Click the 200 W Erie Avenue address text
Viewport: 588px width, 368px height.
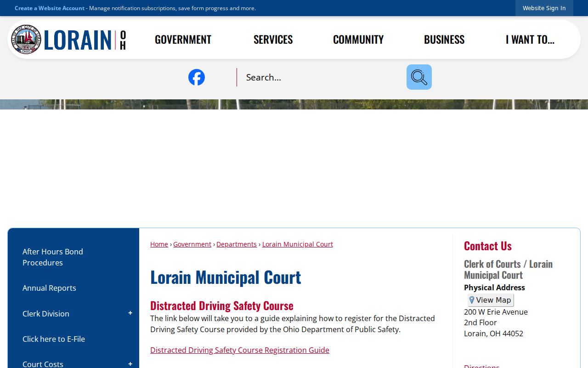(x=496, y=312)
